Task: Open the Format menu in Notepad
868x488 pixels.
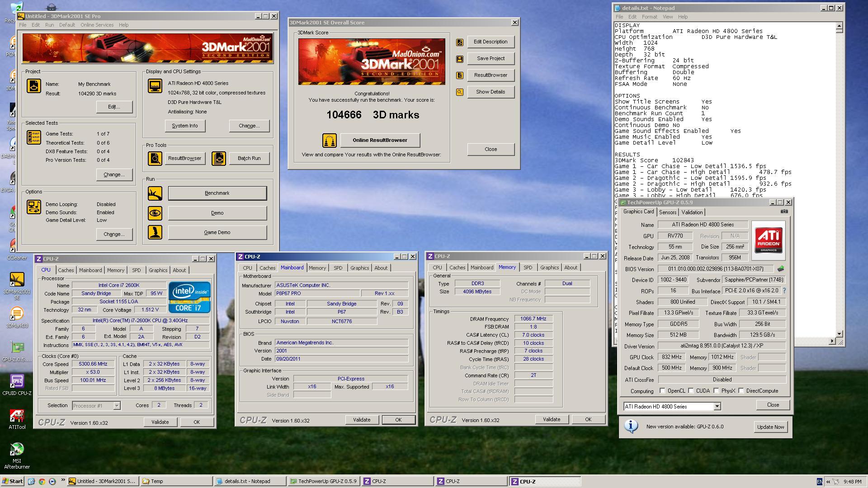Action: point(649,17)
